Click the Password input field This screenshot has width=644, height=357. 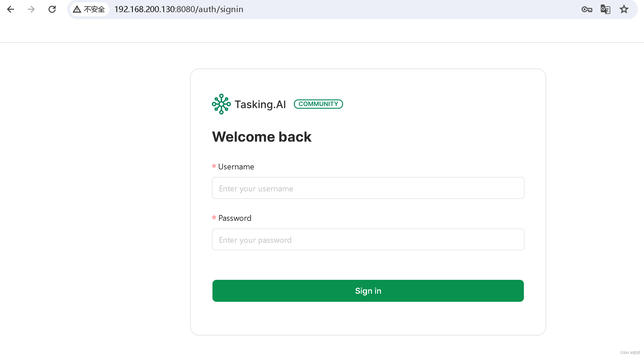pos(368,240)
